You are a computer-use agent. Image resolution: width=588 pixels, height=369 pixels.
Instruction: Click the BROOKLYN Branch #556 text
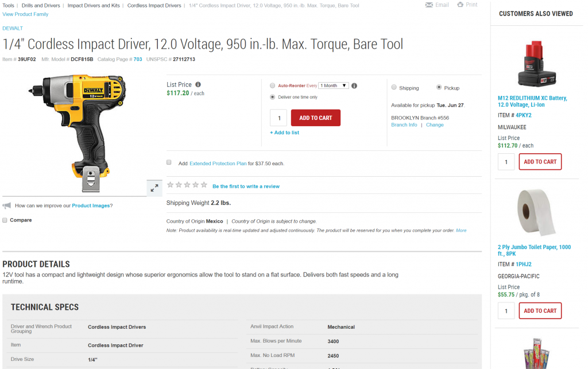click(x=420, y=118)
